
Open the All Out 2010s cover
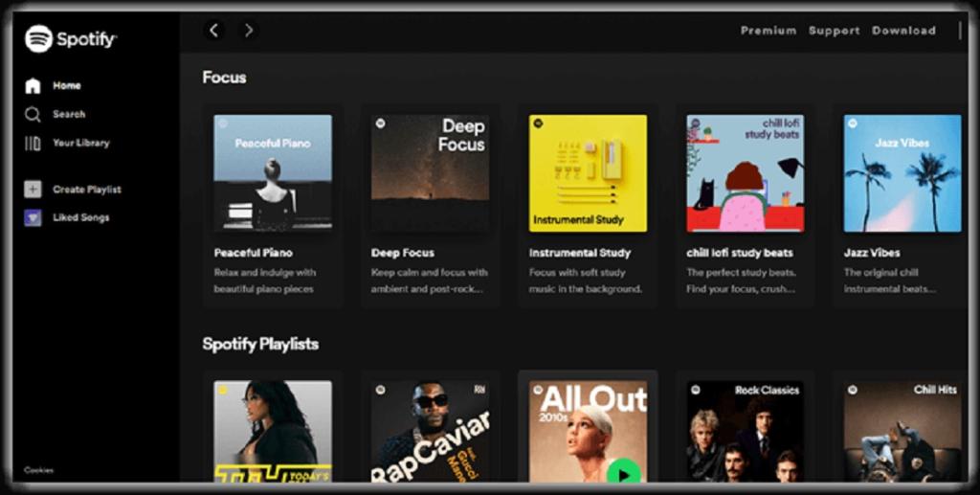point(589,431)
